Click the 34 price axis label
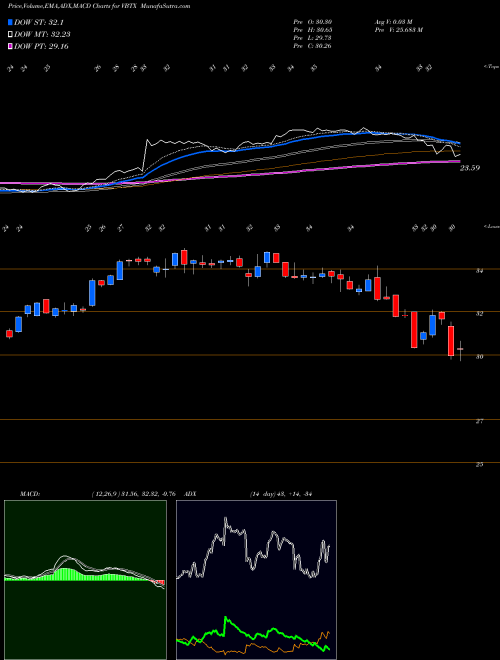The width and height of the screenshot is (500, 660). pos(479,271)
